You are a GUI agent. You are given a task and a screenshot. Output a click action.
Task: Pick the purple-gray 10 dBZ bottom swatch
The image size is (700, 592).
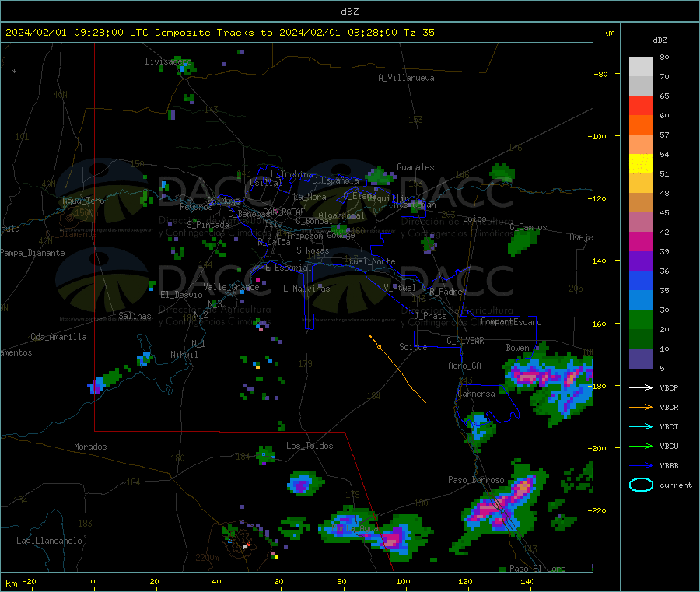pyautogui.click(x=641, y=359)
